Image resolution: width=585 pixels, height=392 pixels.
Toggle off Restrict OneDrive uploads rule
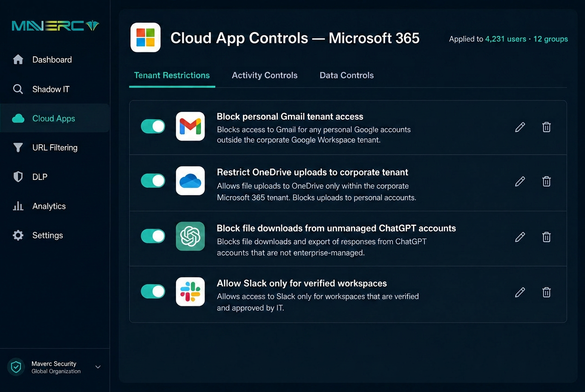point(153,181)
